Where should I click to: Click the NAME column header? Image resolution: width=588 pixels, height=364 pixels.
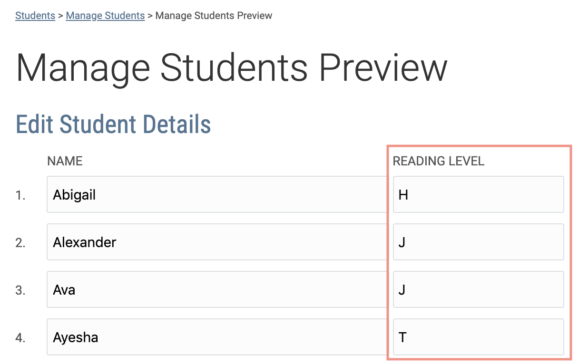pos(65,161)
